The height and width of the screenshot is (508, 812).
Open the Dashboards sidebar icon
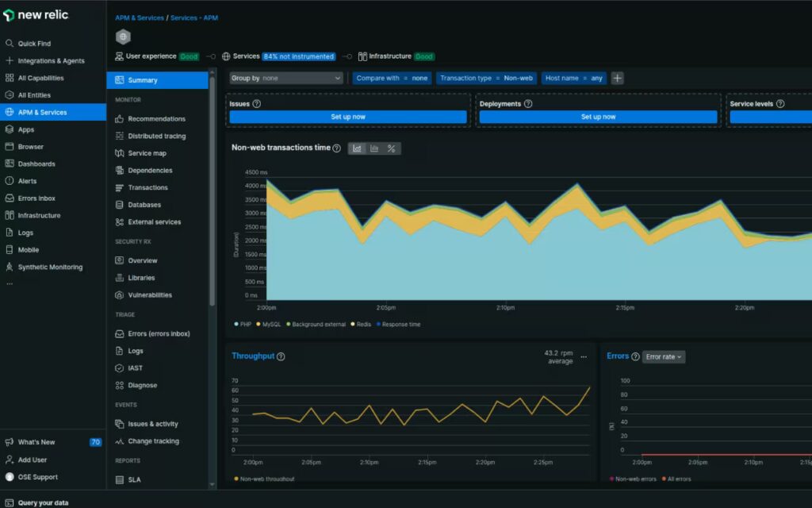(x=10, y=164)
